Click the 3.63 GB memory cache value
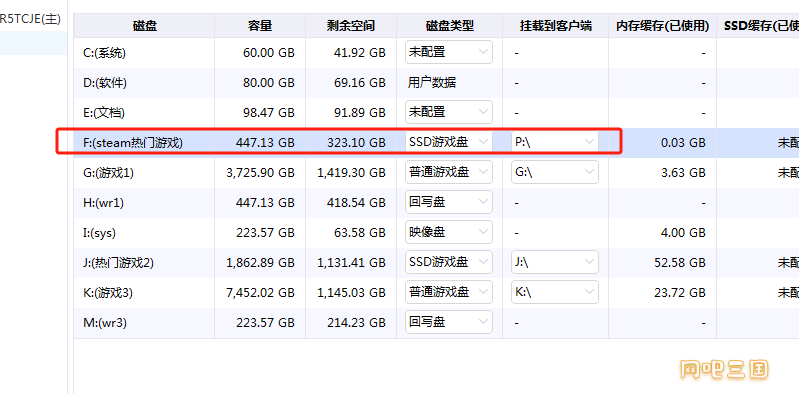Screen dimensions: 799x394 pyautogui.click(x=683, y=173)
